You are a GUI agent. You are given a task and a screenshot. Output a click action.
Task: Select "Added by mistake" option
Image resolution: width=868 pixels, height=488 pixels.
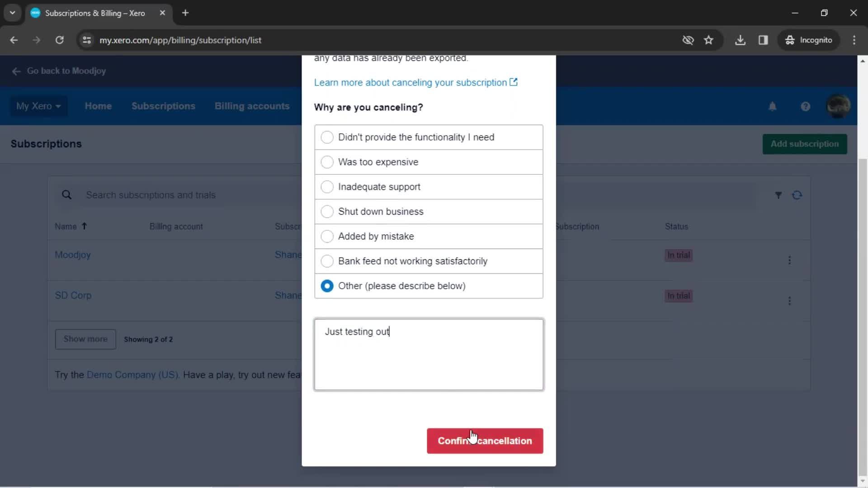pos(429,236)
